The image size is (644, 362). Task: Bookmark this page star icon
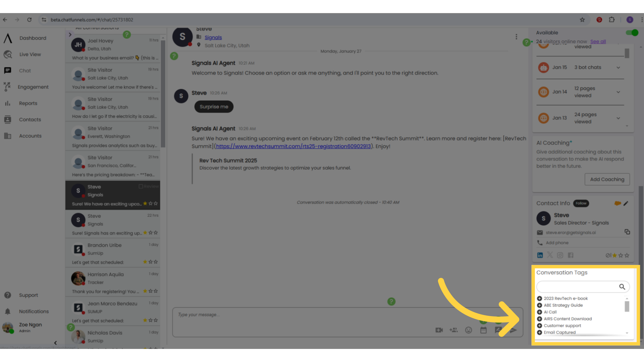pyautogui.click(x=582, y=20)
